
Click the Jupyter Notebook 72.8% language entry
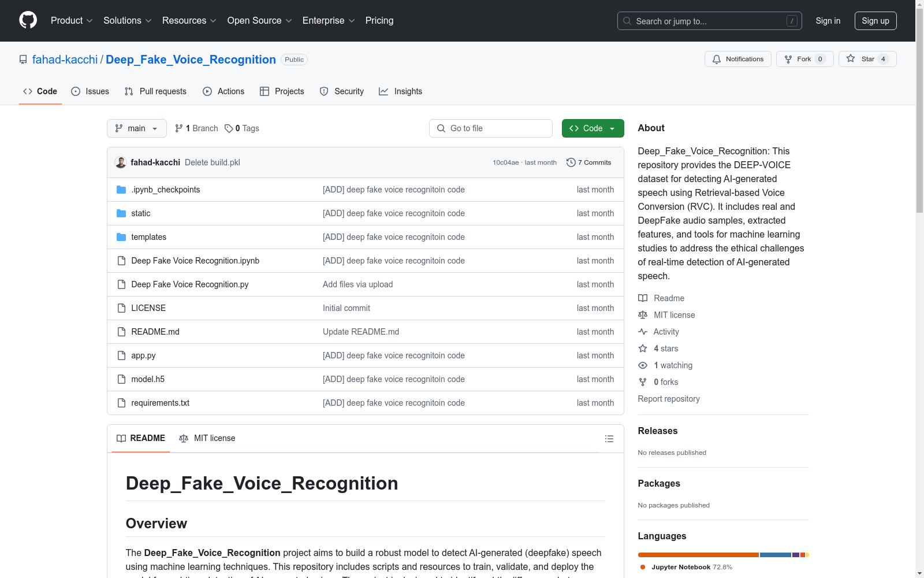[x=686, y=567]
